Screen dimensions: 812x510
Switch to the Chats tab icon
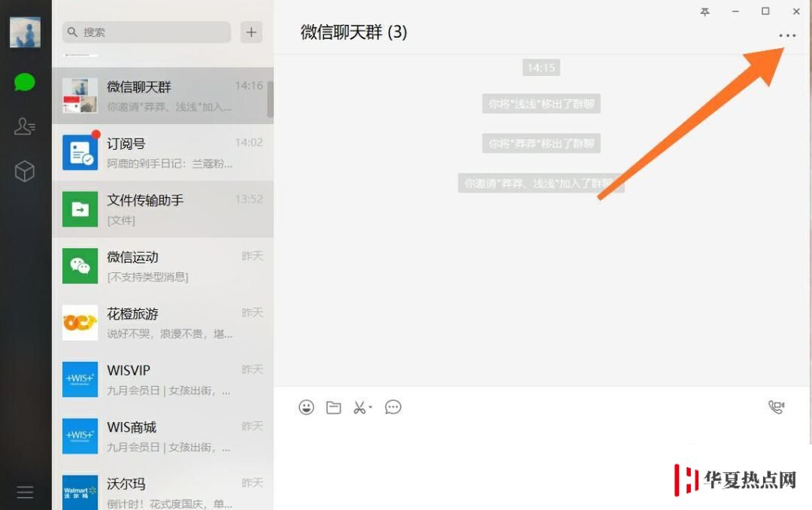coord(24,82)
